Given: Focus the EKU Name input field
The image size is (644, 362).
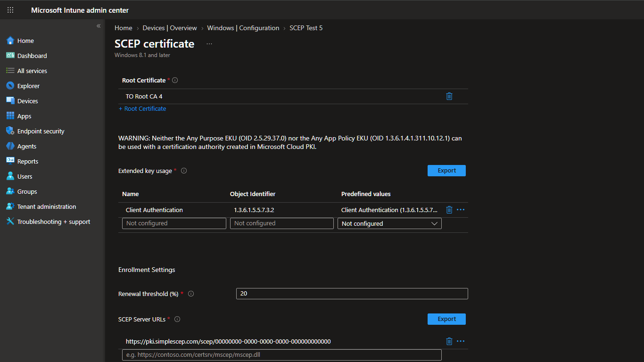Looking at the screenshot, I should pyautogui.click(x=174, y=223).
